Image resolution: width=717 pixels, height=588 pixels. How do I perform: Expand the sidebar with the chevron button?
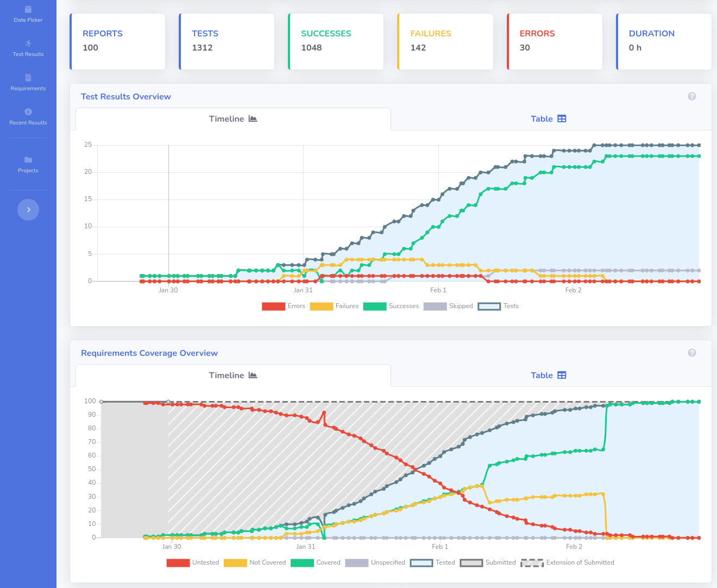[x=28, y=210]
